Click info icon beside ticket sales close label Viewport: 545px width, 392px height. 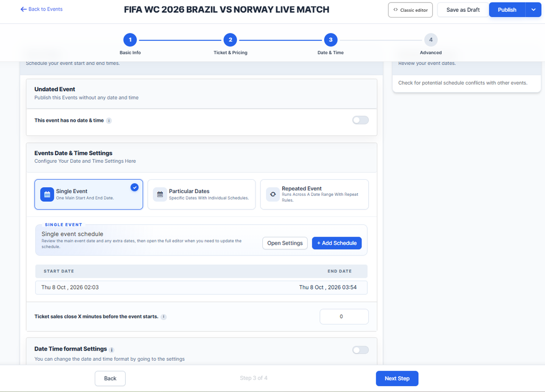[x=164, y=316]
